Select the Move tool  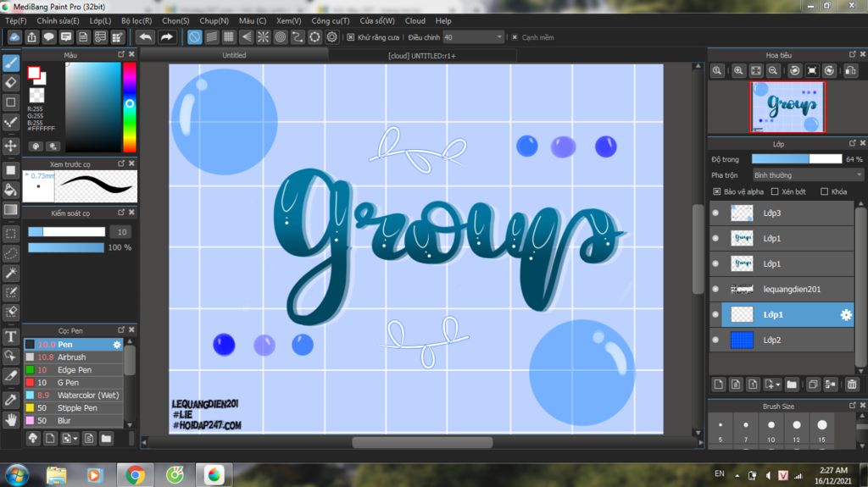point(11,146)
